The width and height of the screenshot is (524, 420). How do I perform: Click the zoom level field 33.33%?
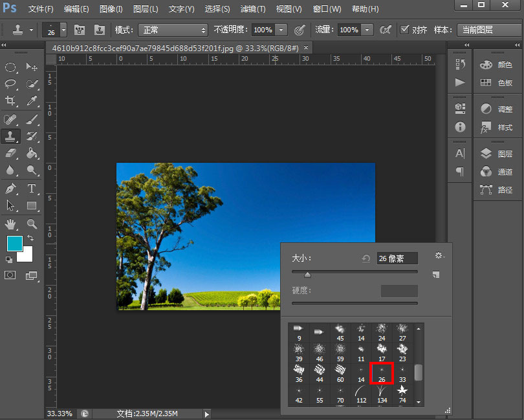(60, 414)
